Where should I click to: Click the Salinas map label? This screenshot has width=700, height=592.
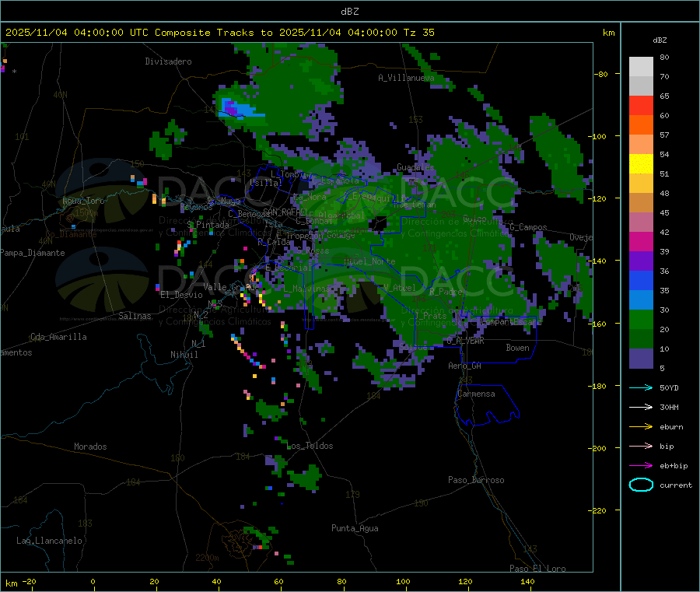(x=135, y=316)
